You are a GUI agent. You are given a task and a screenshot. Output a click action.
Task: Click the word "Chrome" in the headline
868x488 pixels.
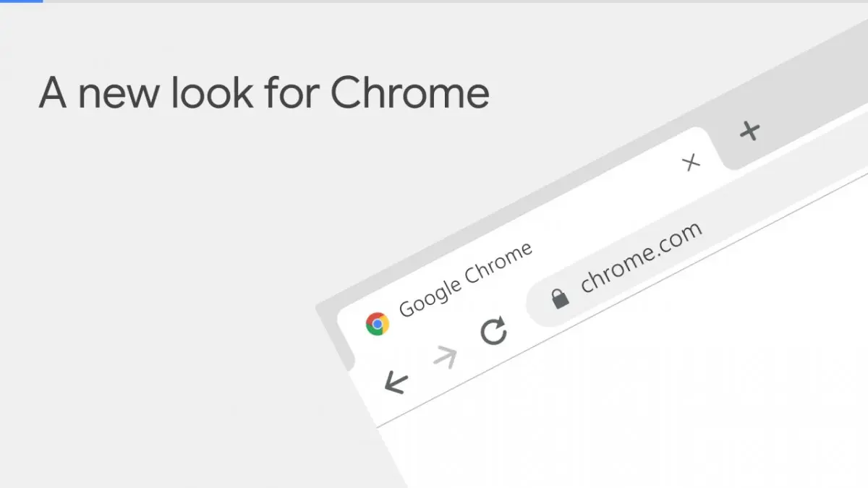tap(409, 94)
